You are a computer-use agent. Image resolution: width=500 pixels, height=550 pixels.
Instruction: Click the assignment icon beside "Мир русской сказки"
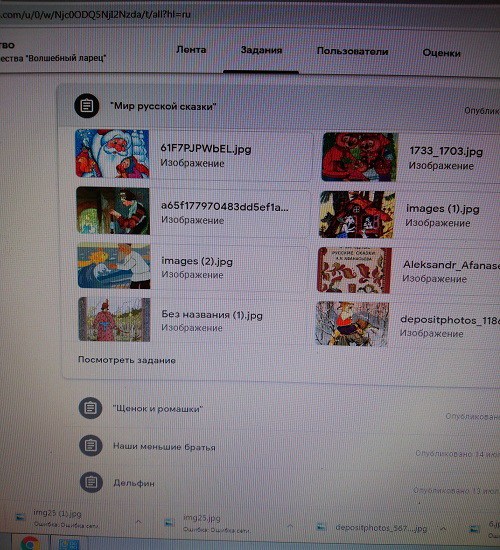[86, 106]
